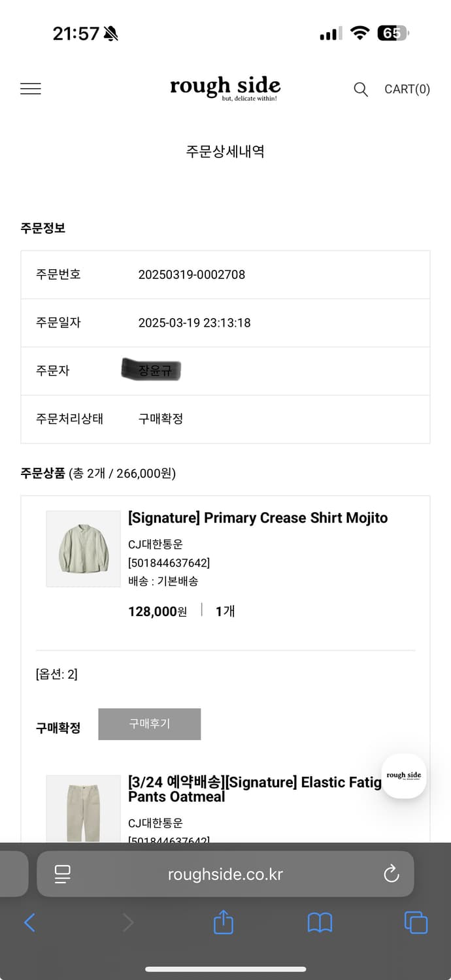Viewport: 451px width, 980px height.
Task: Tap shirt tracking number 501844637642
Action: tap(169, 563)
